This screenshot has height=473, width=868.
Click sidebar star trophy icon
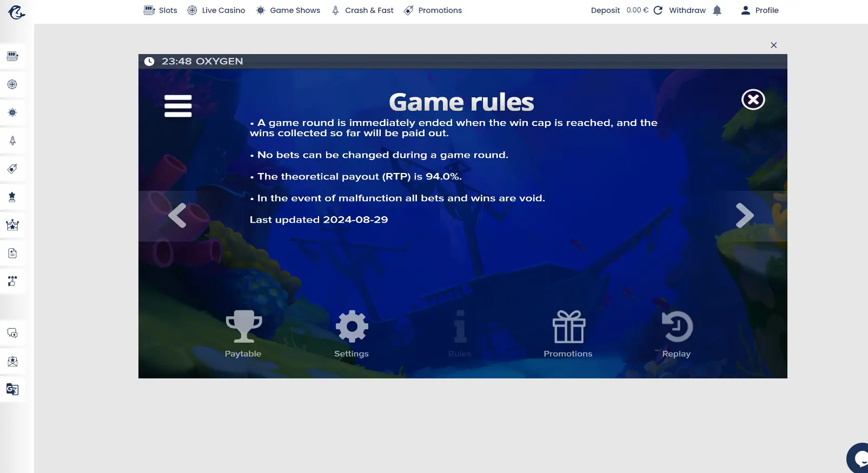tap(12, 197)
